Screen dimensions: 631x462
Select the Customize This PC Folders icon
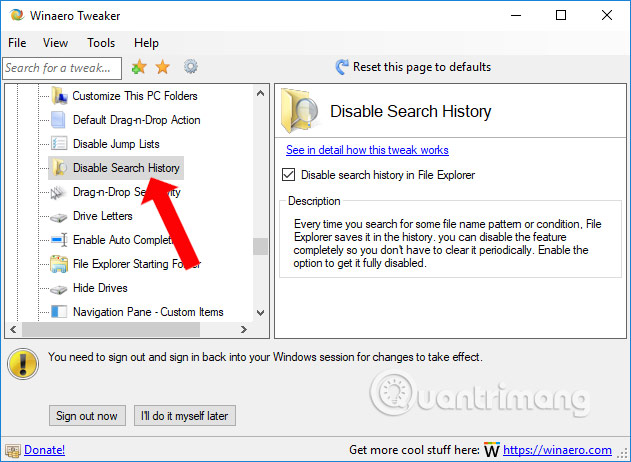click(59, 96)
